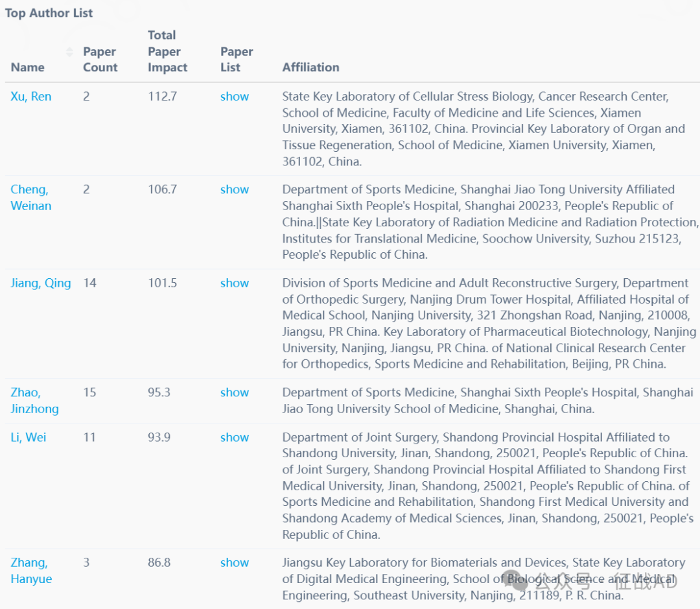The image size is (700, 609).
Task: Show paper list for Jiang, Qing
Action: point(235,283)
